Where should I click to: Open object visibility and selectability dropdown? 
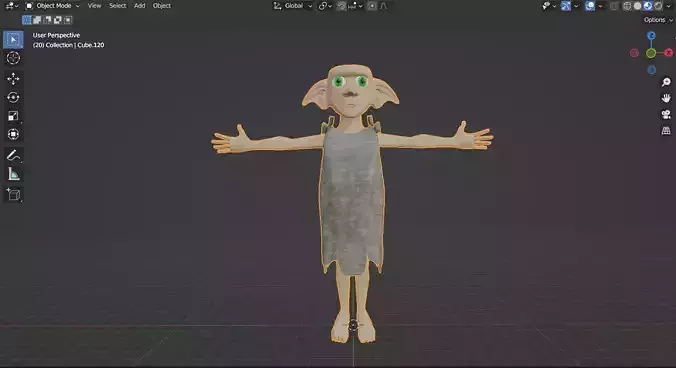[549, 6]
